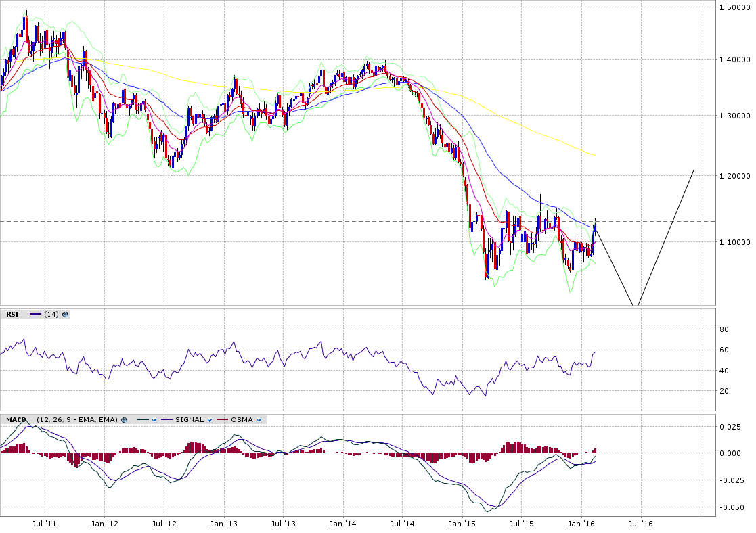Click the Jul '14 date axis label

click(x=402, y=524)
